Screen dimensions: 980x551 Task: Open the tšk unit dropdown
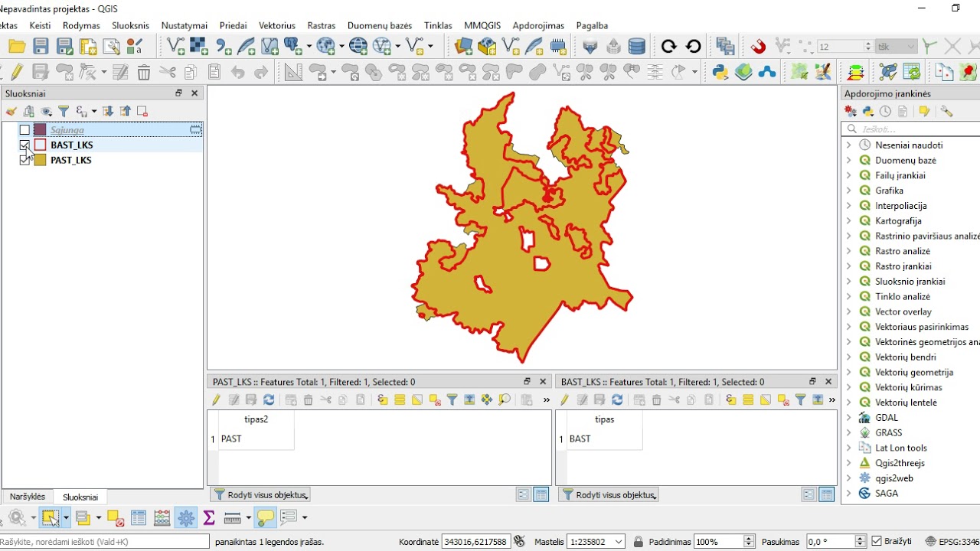[896, 47]
